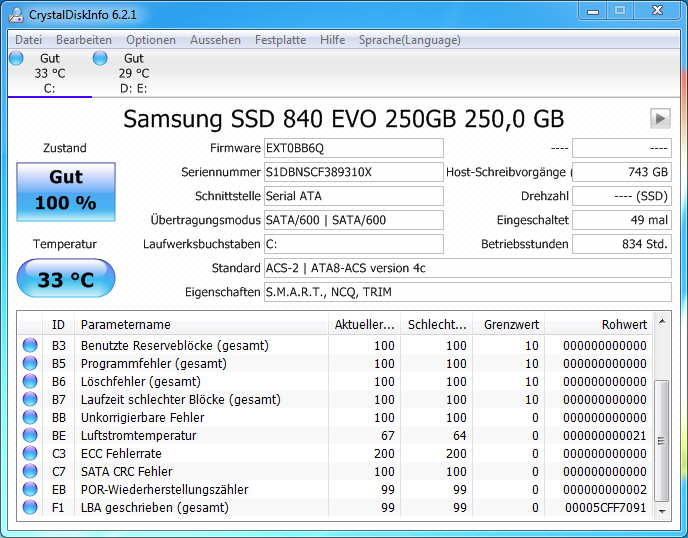The width and height of the screenshot is (688, 538).
Task: Click the Schlecht... column header
Action: [437, 324]
